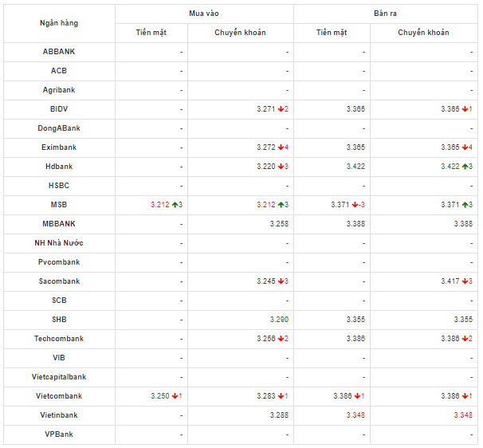Click "Tiền mặt" header under Mua vào
The width and height of the screenshot is (483, 448).
tap(151, 33)
